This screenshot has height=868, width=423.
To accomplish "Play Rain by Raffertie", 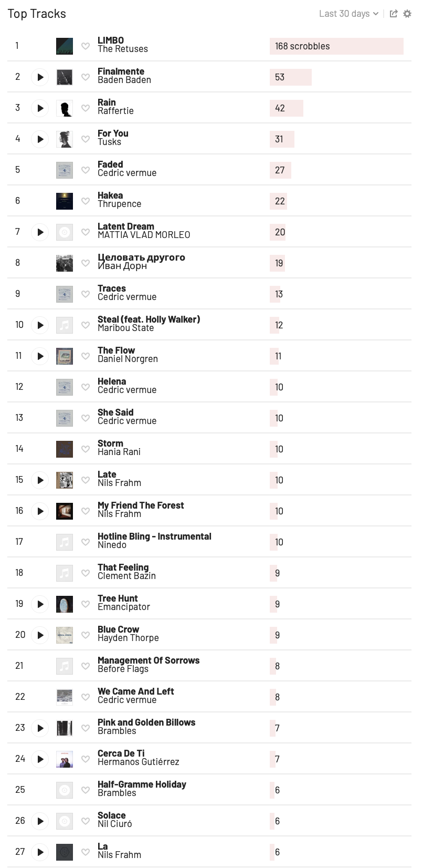I will (40, 108).
